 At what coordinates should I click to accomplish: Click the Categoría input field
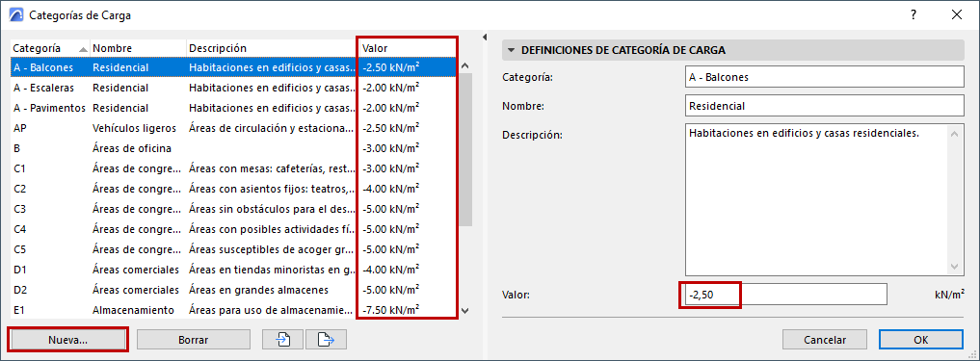coord(824,77)
